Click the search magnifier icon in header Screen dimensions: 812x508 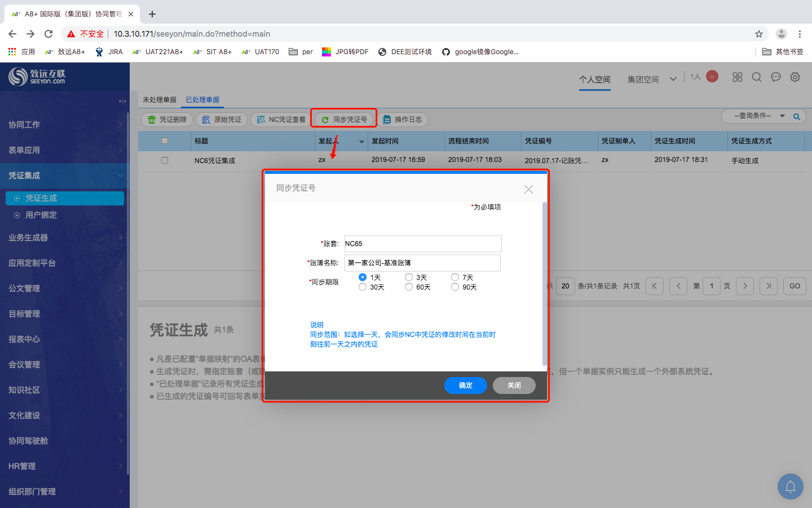pos(757,77)
